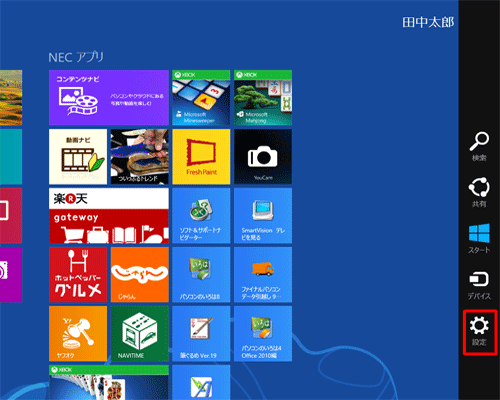Open the Xbox card game tile
500x400 pixels.
pos(109,382)
